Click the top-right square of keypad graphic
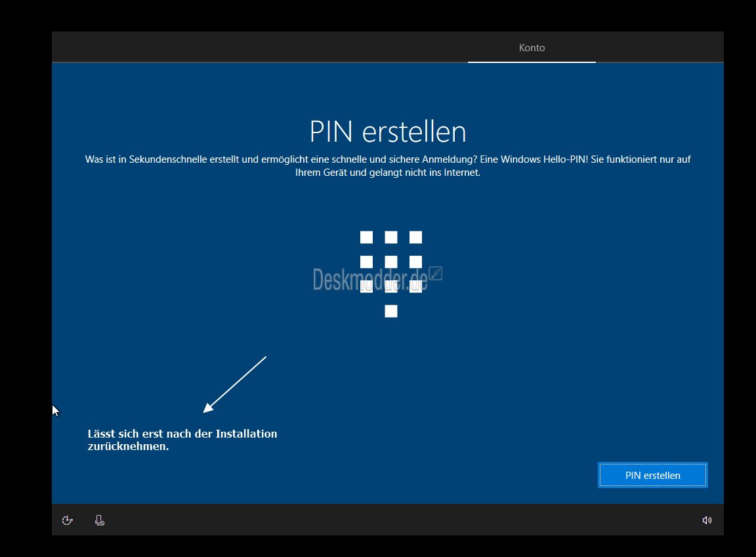This screenshot has width=756, height=557. click(x=415, y=237)
